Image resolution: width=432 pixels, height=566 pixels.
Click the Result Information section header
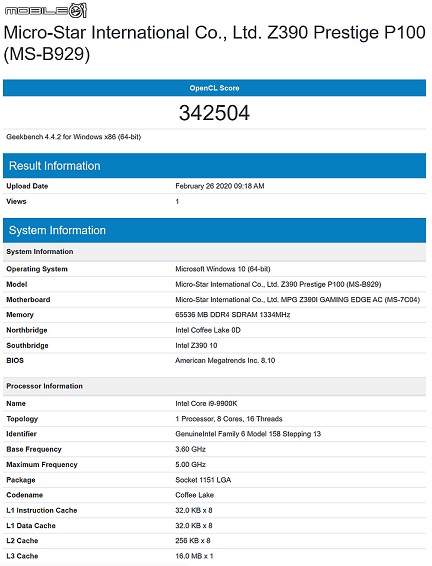pos(214,166)
